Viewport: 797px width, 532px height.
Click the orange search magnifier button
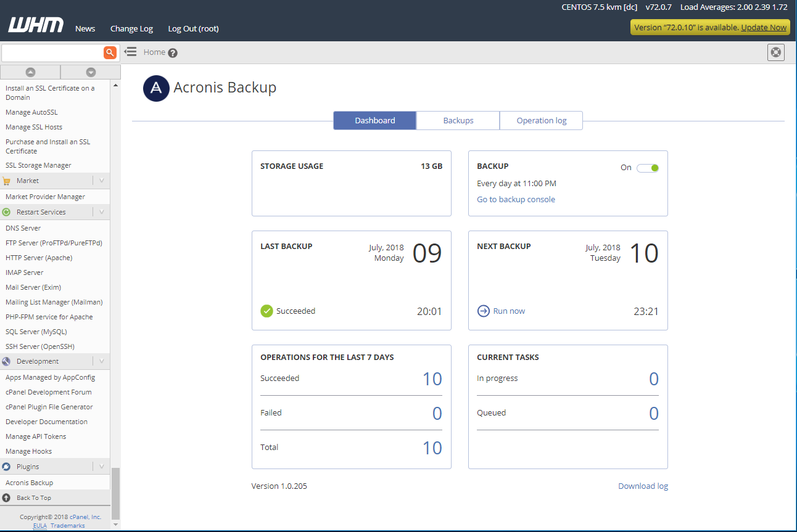[x=110, y=52]
